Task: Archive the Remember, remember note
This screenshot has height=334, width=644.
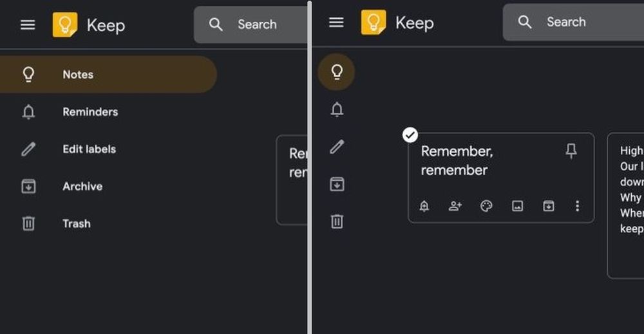Action: pyautogui.click(x=548, y=206)
